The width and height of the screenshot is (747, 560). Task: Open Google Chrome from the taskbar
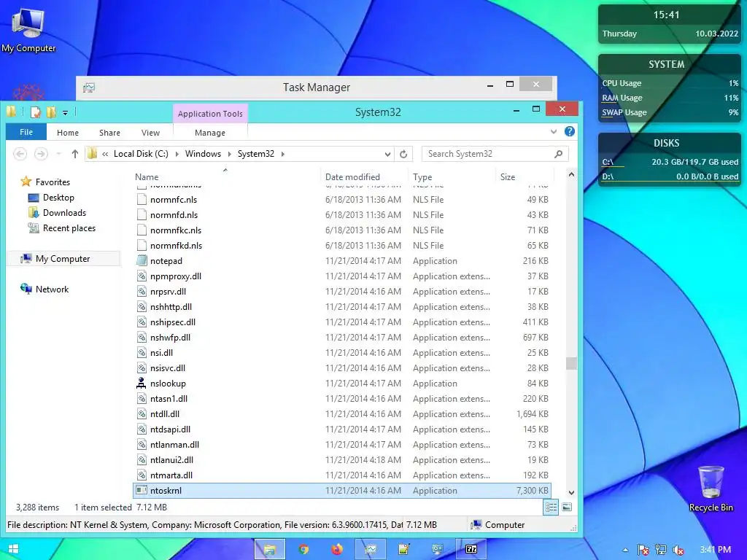tap(303, 550)
